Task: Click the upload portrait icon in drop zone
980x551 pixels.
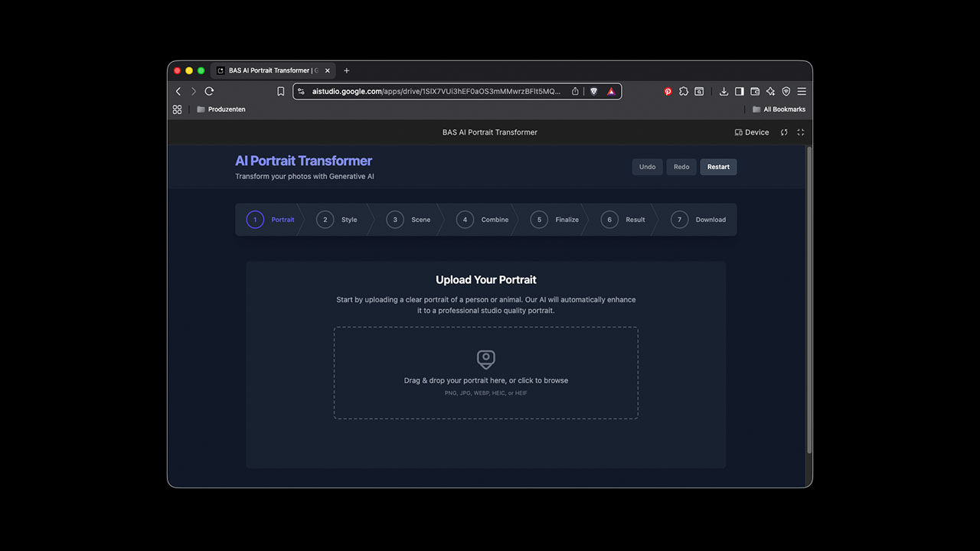Action: pos(485,359)
